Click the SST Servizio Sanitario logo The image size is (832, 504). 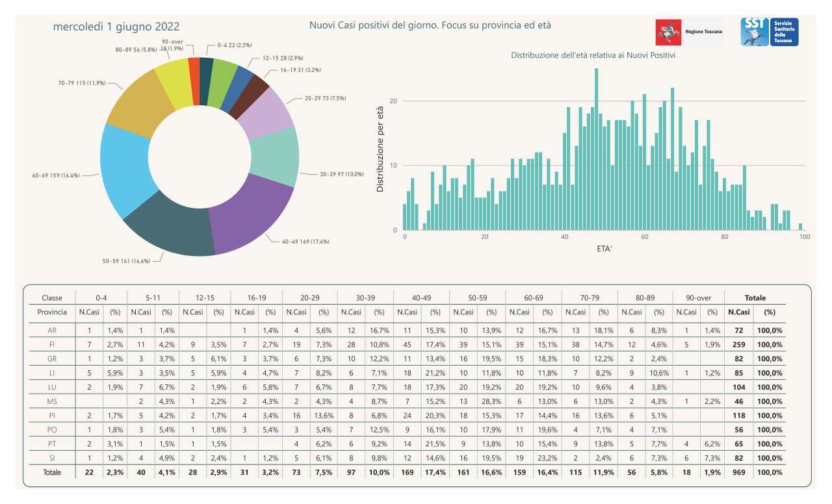coord(770,32)
